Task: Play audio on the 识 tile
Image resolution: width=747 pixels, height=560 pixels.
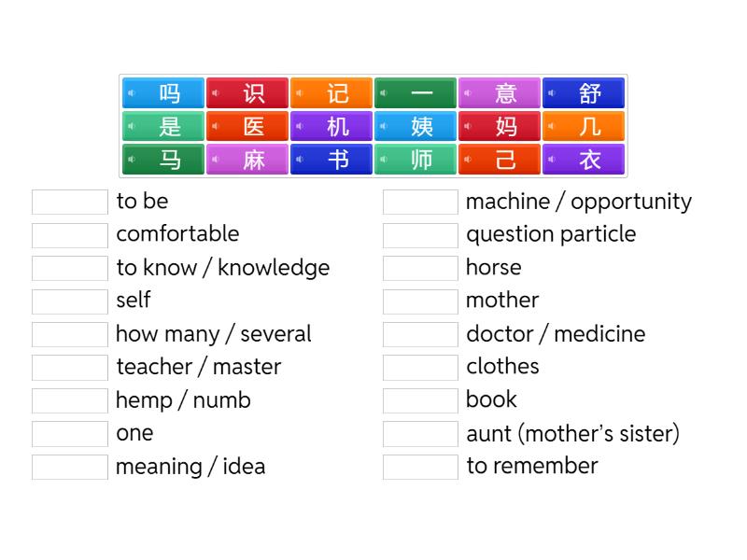Action: (216, 93)
